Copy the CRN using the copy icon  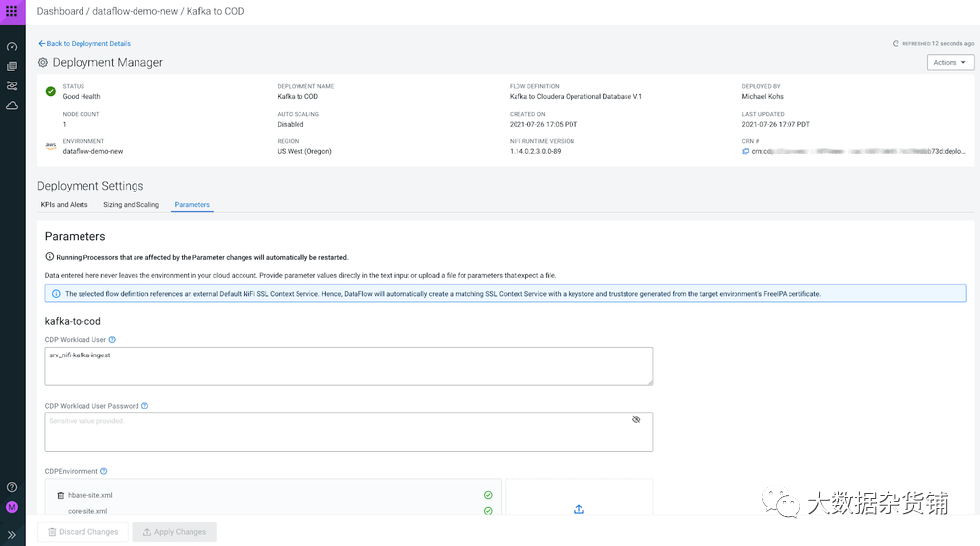(745, 151)
